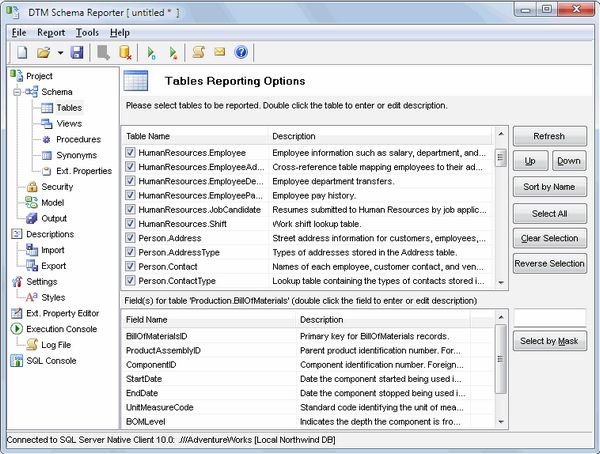
Task: Click the disconnect database icon with red X
Action: point(125,52)
